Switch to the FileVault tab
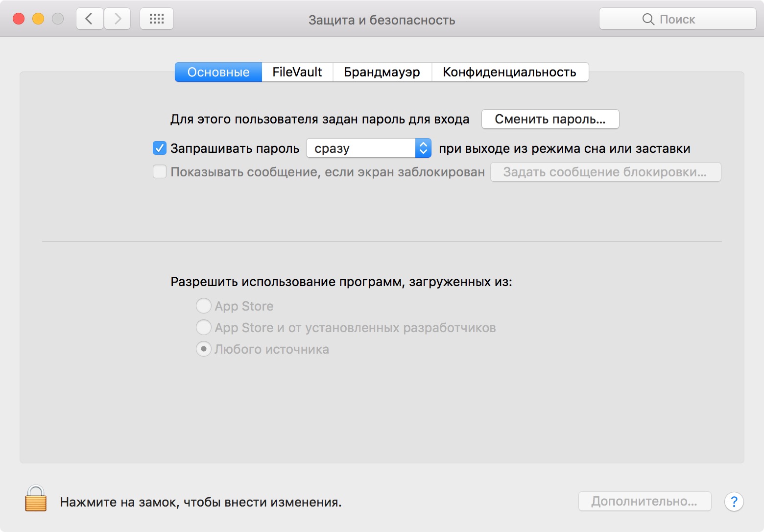 click(x=297, y=72)
